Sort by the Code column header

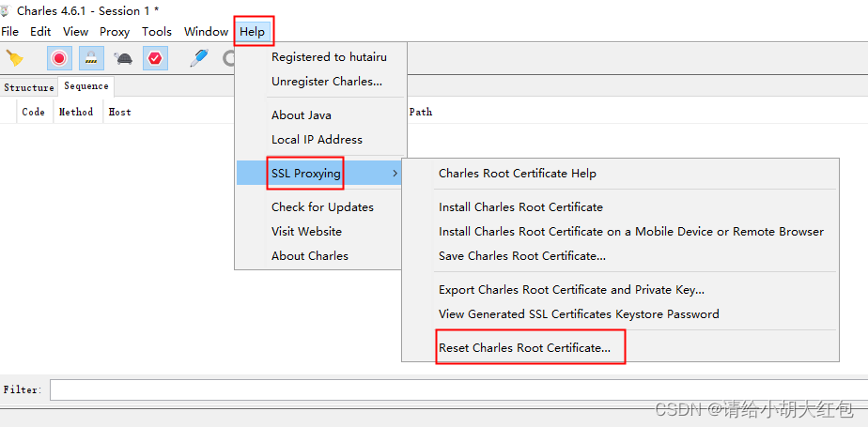33,112
